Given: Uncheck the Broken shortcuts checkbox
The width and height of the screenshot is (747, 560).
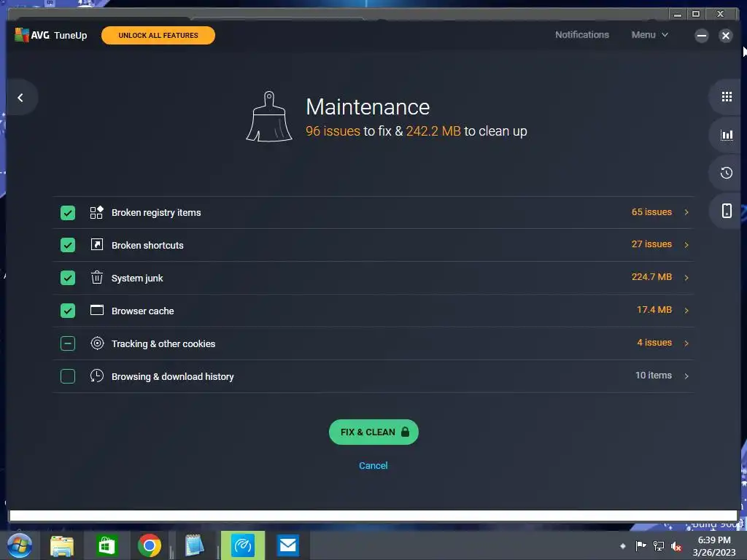Looking at the screenshot, I should pyautogui.click(x=68, y=245).
